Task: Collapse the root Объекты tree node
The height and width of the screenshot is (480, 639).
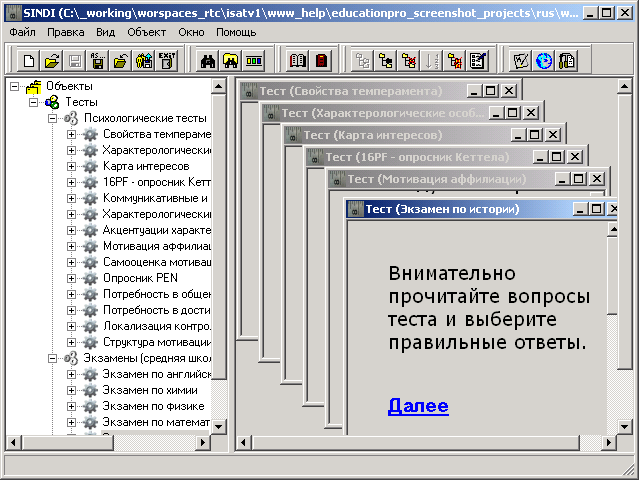Action: 14,86
